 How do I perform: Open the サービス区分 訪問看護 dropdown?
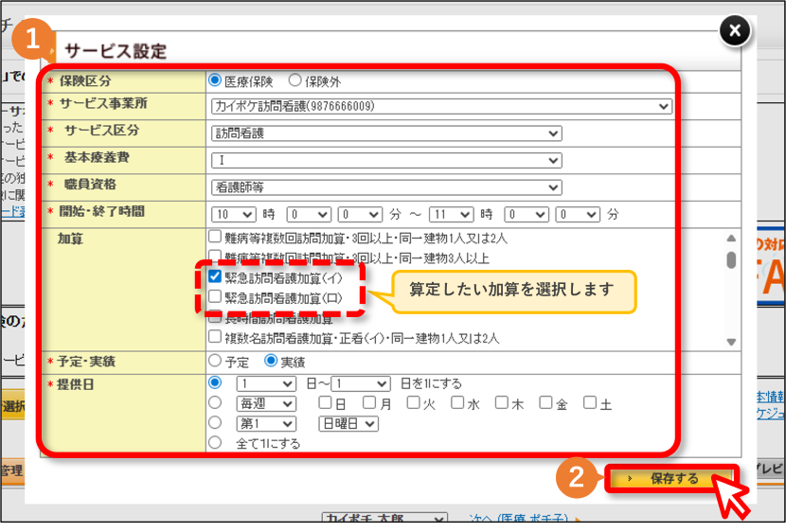click(386, 133)
